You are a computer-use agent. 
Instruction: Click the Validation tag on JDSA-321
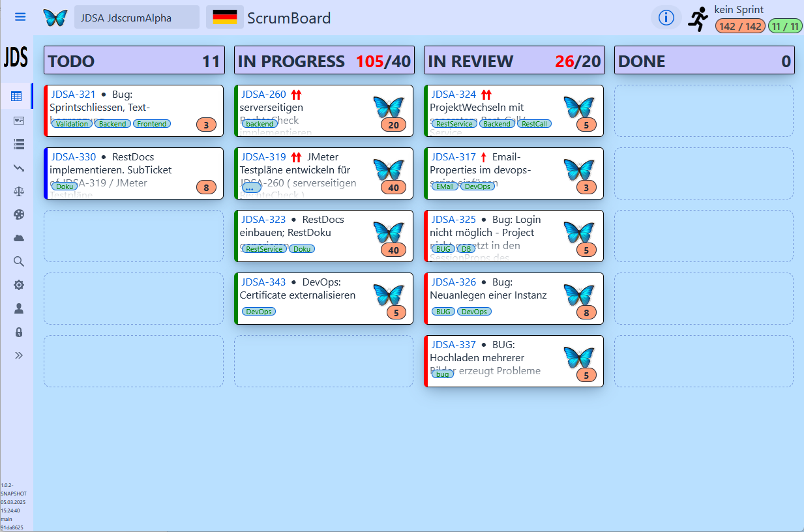point(72,124)
